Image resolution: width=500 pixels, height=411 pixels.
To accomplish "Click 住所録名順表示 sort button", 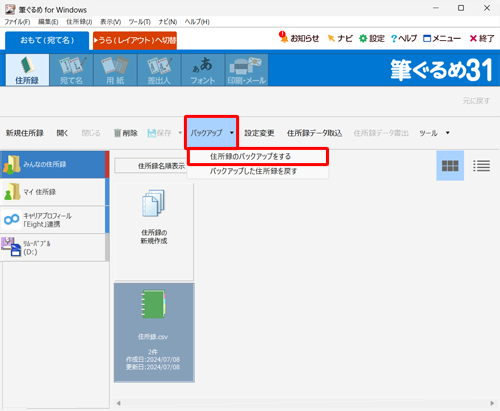I will [x=151, y=166].
